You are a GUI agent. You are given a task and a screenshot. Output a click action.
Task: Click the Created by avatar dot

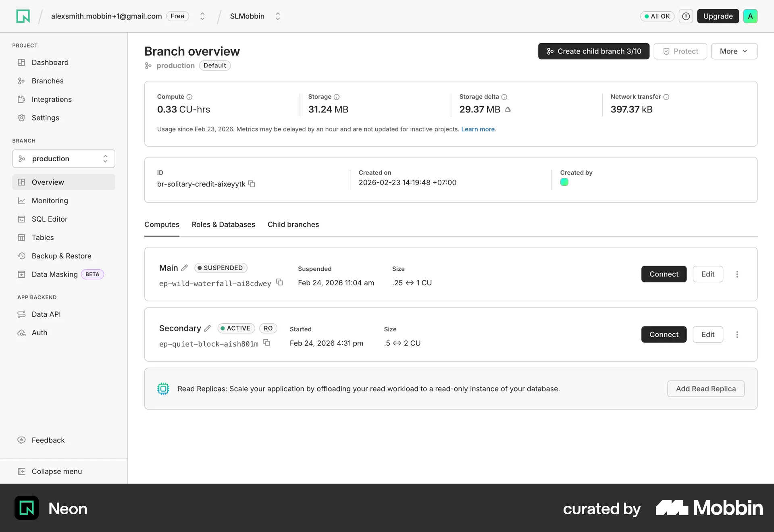(x=564, y=182)
